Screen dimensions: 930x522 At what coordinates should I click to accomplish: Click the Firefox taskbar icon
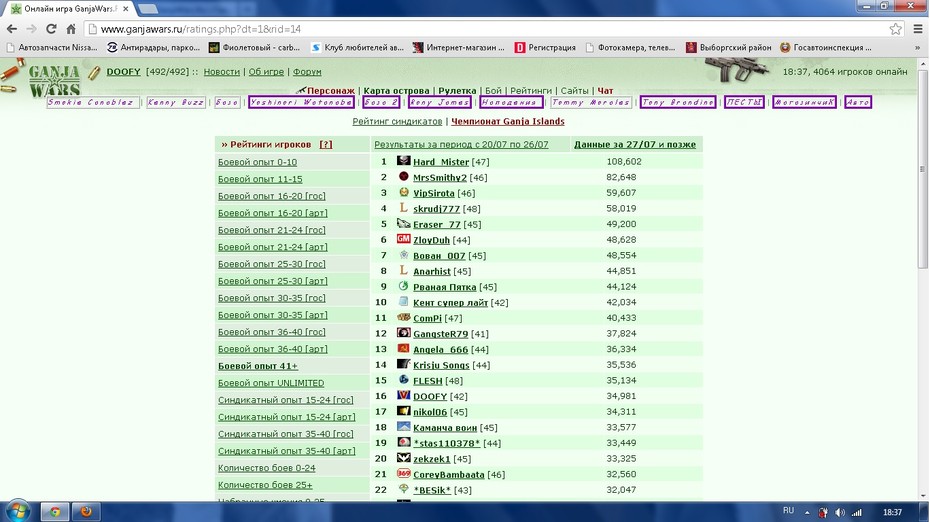[86, 511]
